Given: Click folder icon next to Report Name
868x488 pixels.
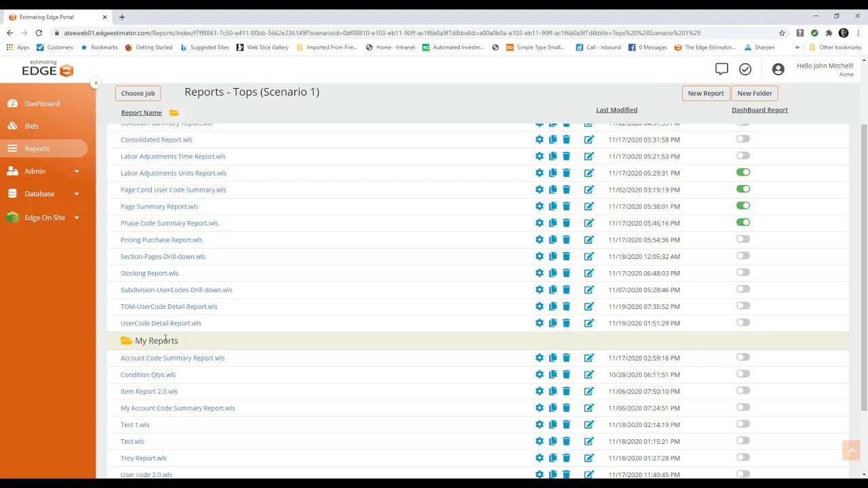Looking at the screenshot, I should point(174,113).
